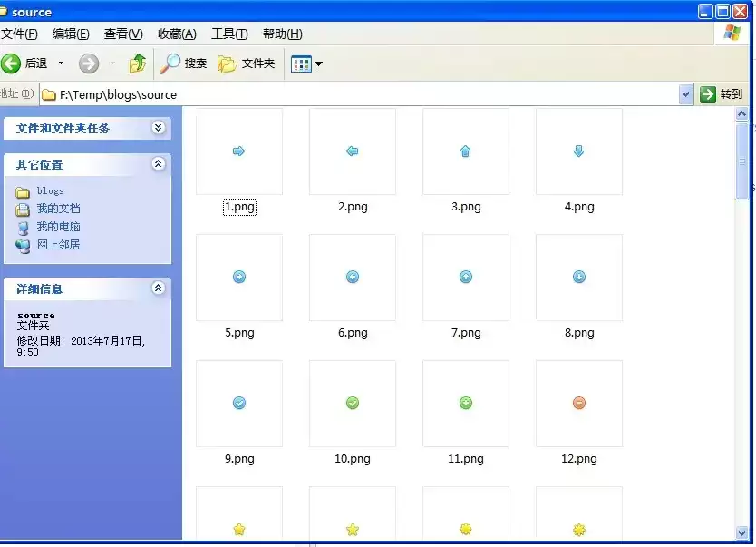Click the 2.png file name label
The height and width of the screenshot is (547, 756).
pos(353,207)
